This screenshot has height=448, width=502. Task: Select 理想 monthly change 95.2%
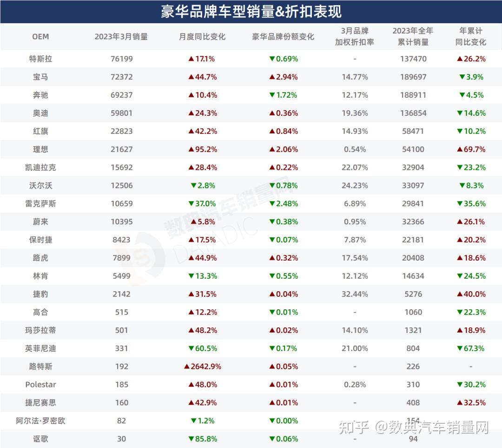pyautogui.click(x=202, y=149)
